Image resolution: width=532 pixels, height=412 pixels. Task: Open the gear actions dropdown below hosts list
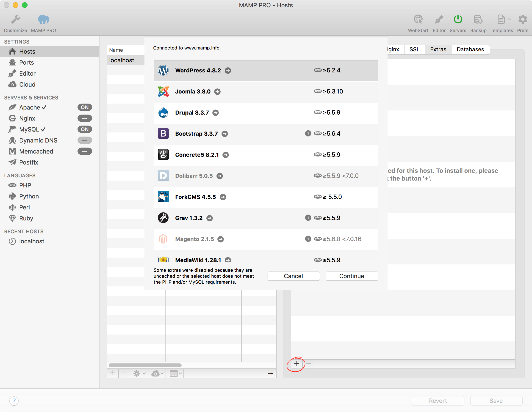click(x=139, y=373)
